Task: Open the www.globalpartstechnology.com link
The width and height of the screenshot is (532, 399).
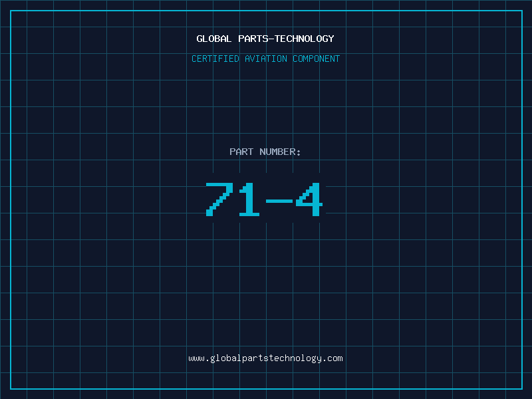Action: point(265,358)
